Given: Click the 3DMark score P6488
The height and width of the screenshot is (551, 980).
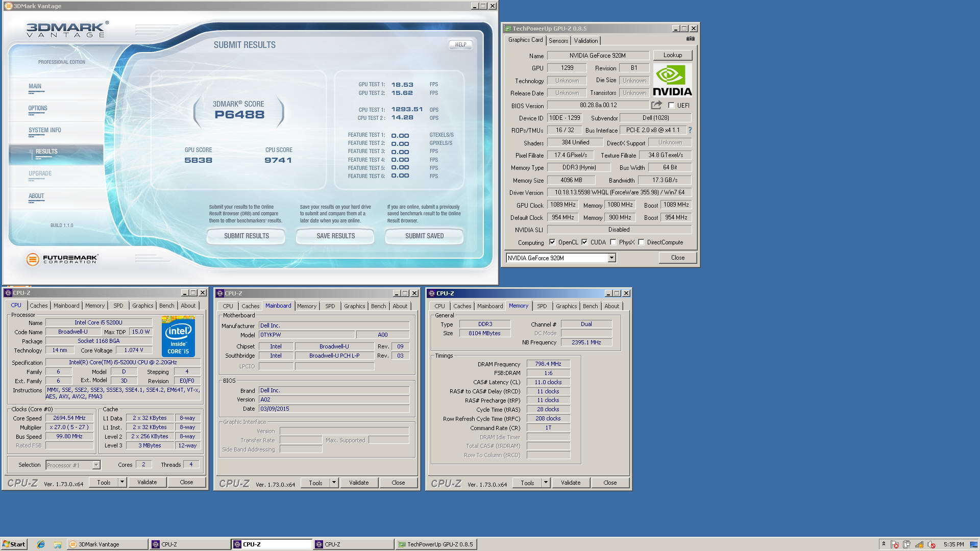Looking at the screenshot, I should [239, 115].
